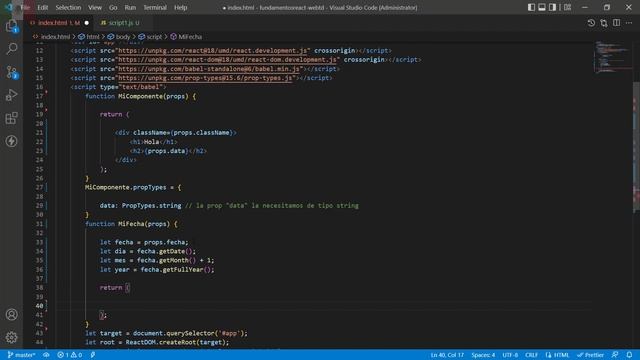Open notifications bell icon
Image resolution: width=640 pixels, height=360 pixels.
point(629,355)
